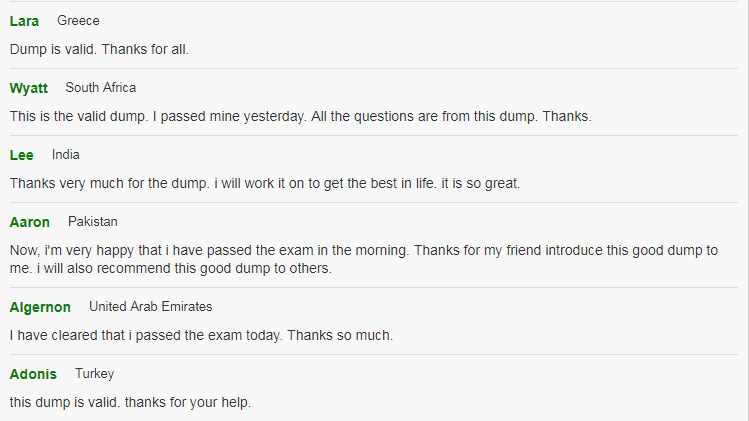Viewport: 749px width, 421px height.
Task: Select the Pakistan country label
Action: click(93, 221)
